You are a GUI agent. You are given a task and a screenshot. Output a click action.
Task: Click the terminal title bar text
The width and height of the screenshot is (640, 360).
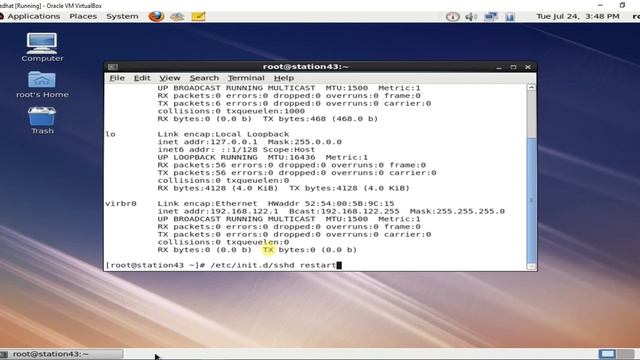tap(305, 67)
